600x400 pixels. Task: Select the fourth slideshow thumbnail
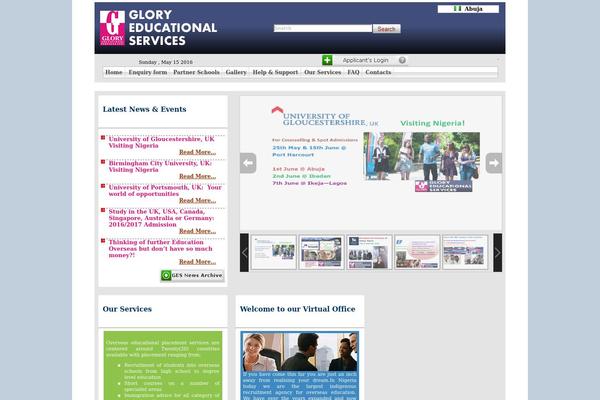pos(417,252)
